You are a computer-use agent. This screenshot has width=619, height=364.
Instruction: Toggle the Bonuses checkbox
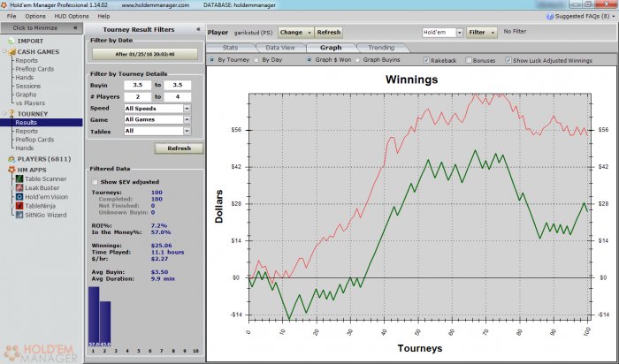click(469, 60)
